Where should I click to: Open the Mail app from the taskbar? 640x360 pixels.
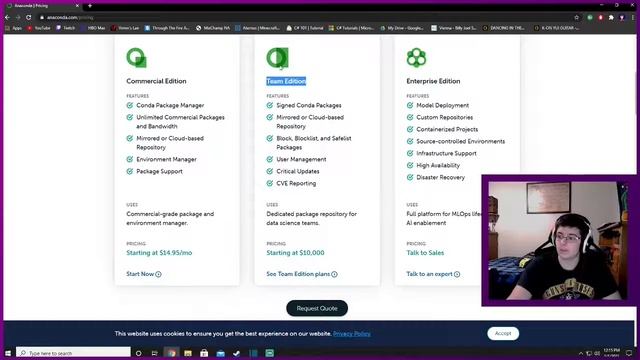220,353
